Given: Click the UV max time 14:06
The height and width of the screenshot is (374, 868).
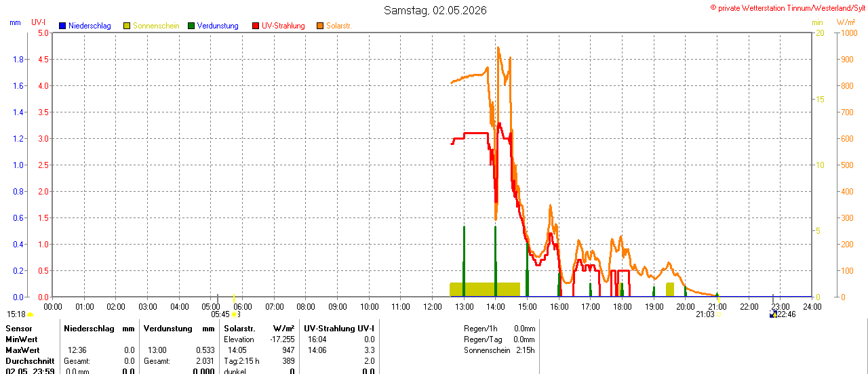Looking at the screenshot, I should tap(317, 350).
